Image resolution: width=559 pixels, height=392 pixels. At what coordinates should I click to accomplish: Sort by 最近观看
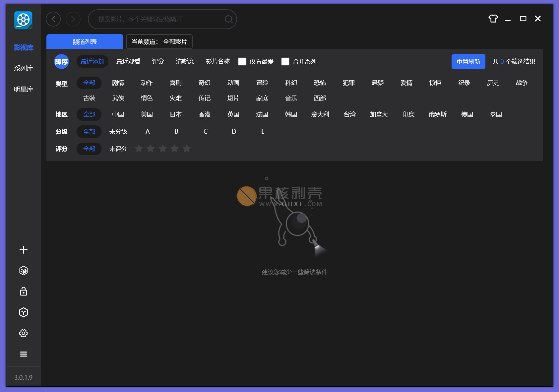click(128, 62)
